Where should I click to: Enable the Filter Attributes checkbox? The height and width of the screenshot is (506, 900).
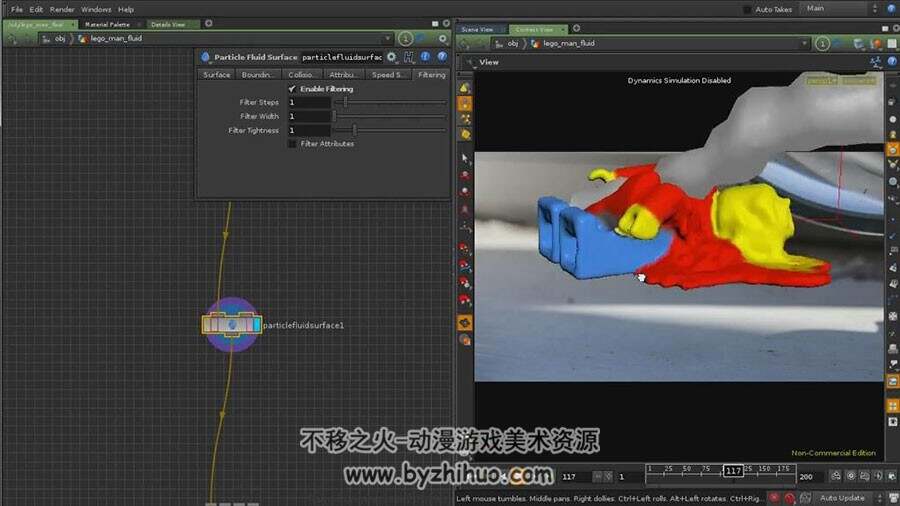(292, 144)
